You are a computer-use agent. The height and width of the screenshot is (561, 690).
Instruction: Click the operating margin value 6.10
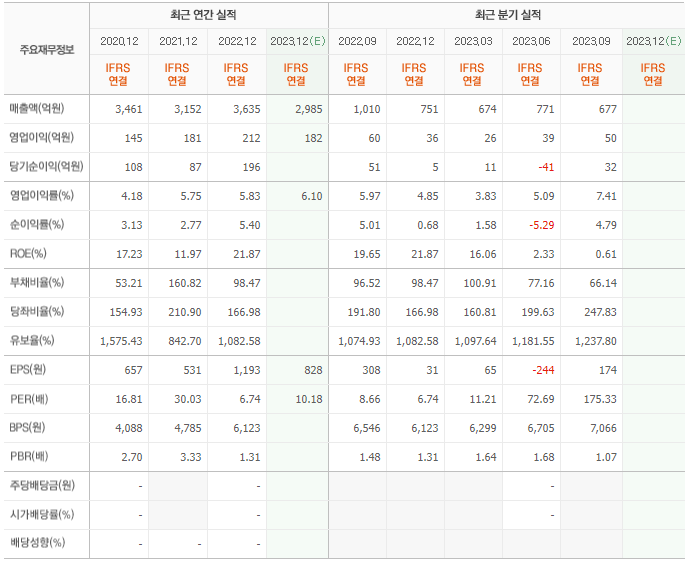(x=312, y=196)
